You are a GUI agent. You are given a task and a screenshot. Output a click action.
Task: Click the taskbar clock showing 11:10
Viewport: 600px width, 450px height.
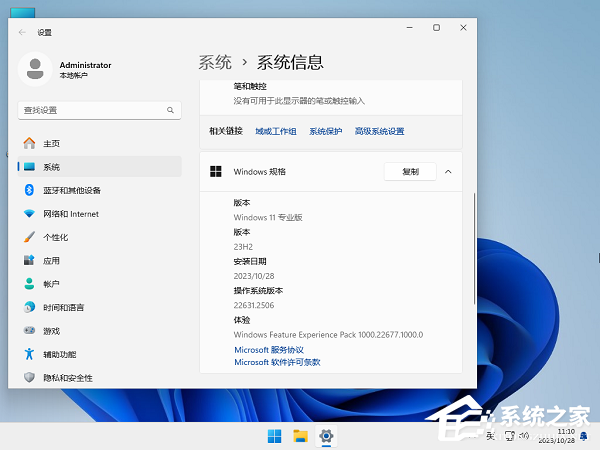pyautogui.click(x=557, y=436)
